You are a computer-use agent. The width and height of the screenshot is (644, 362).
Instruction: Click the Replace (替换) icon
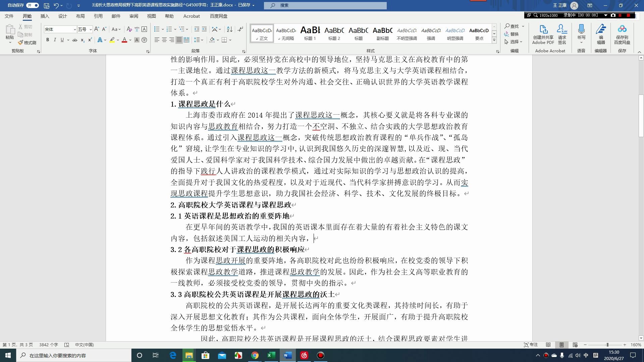tap(512, 34)
